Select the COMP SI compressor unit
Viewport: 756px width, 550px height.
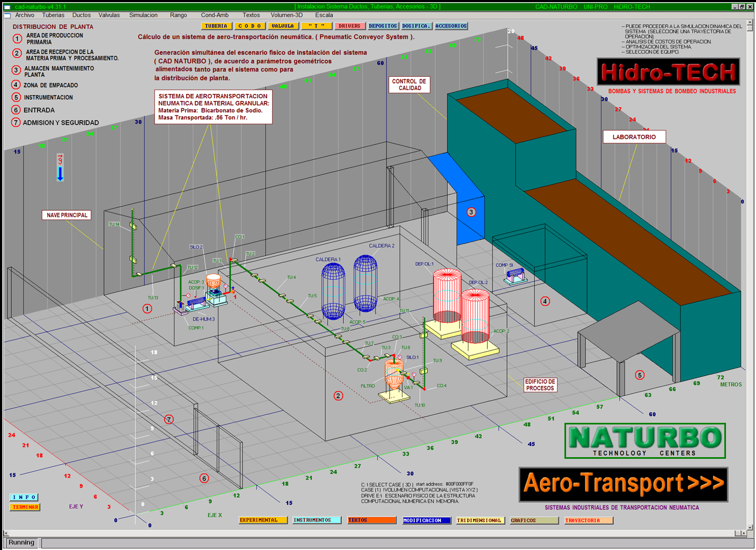[x=516, y=276]
